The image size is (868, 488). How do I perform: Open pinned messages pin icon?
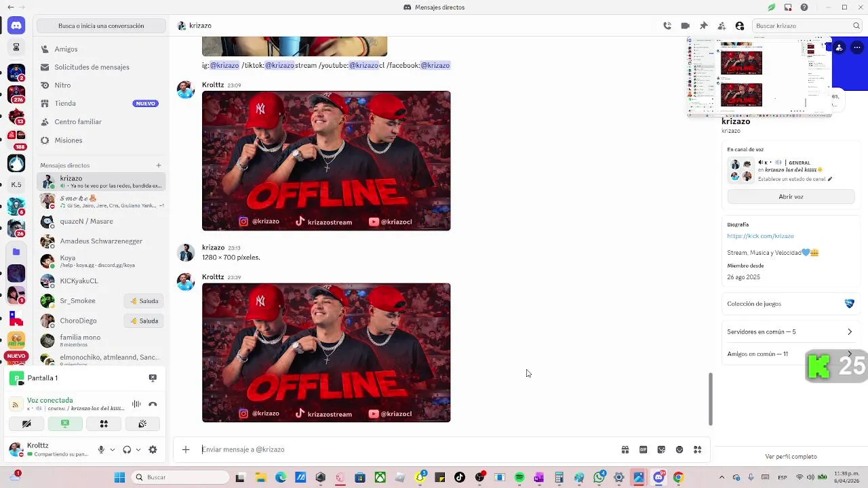[x=704, y=26]
